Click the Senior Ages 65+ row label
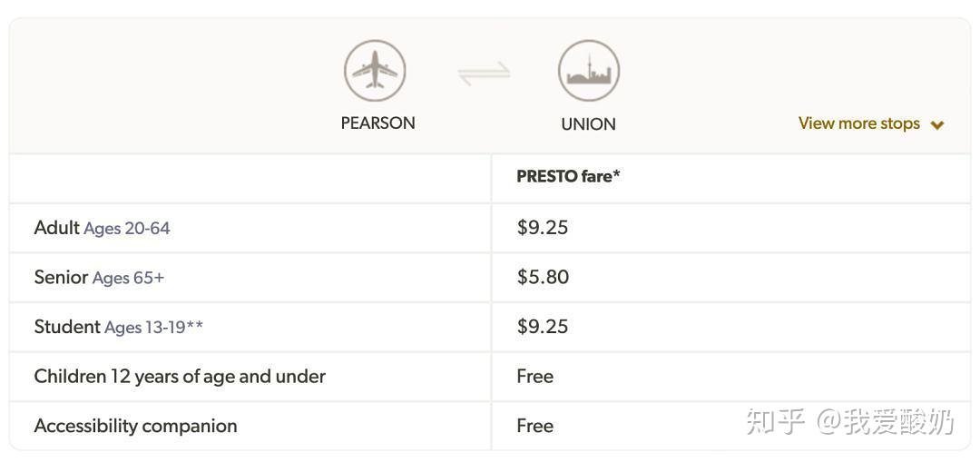The height and width of the screenshot is (462, 980). pyautogui.click(x=99, y=277)
